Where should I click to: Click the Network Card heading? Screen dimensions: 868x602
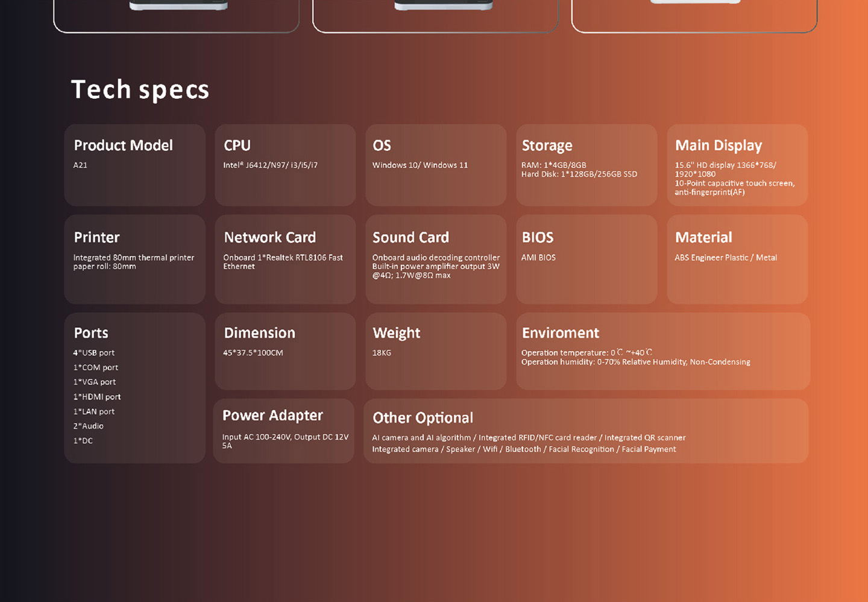[x=269, y=238]
